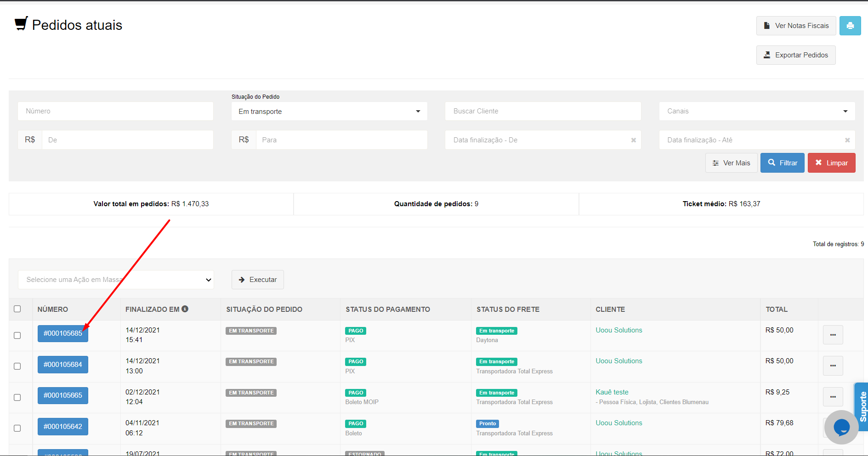Expand the Canais dropdown
This screenshot has width=868, height=456.
757,111
